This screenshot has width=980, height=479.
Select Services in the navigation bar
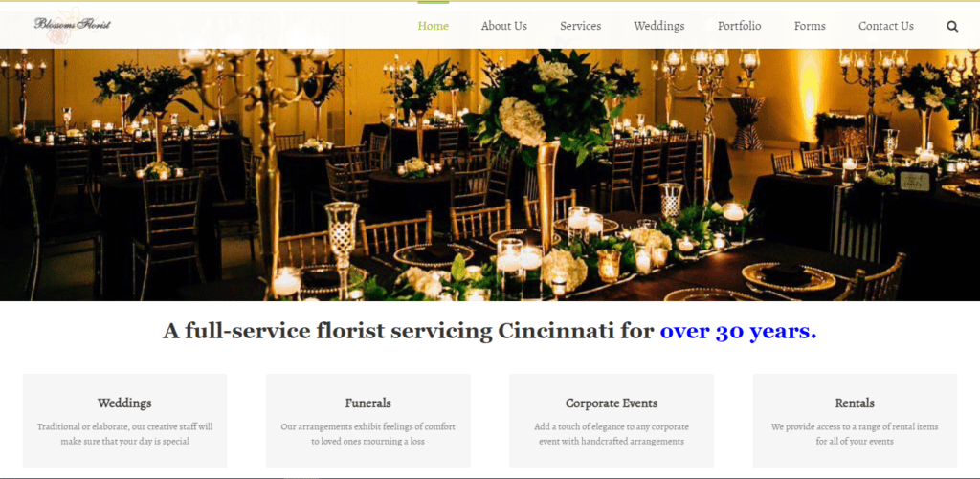(581, 26)
